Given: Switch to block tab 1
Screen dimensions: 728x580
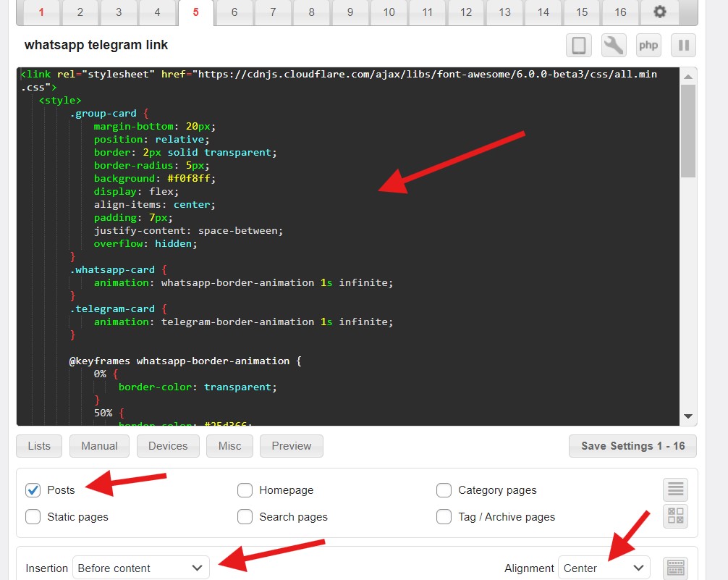Looking at the screenshot, I should 41,12.
